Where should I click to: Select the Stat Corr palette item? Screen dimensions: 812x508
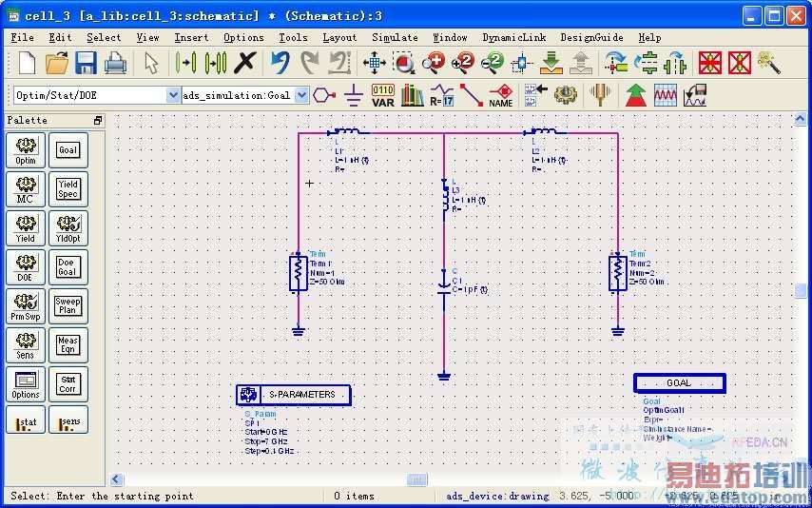coord(68,384)
